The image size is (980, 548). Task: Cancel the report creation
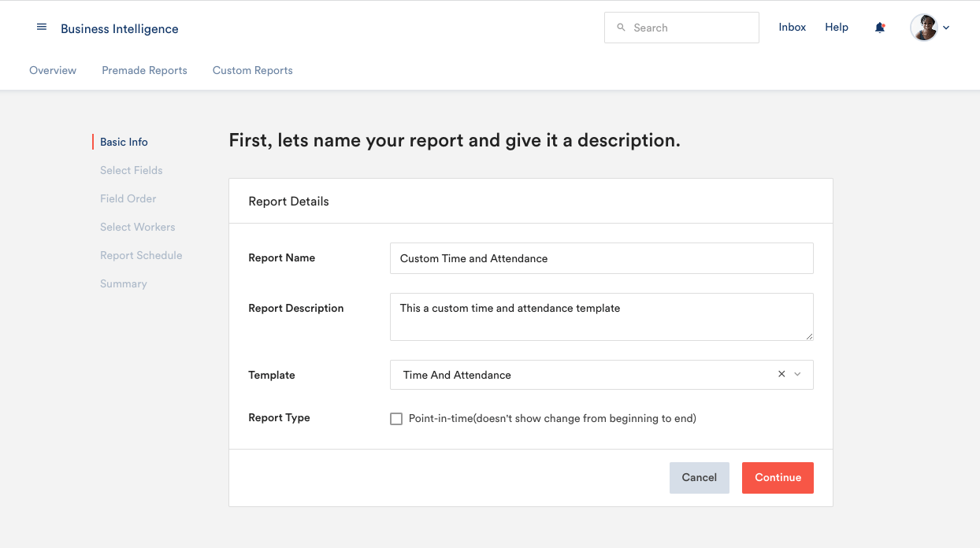click(x=699, y=477)
